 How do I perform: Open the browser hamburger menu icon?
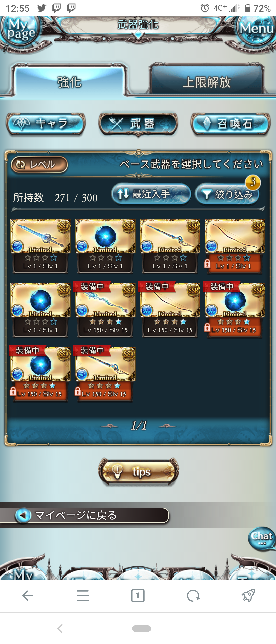click(83, 596)
